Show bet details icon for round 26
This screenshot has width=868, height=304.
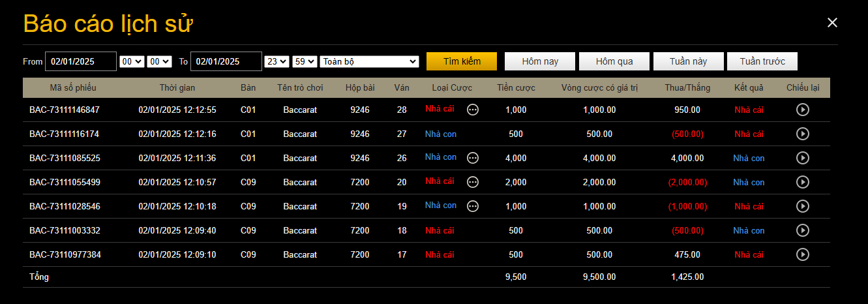(x=473, y=158)
